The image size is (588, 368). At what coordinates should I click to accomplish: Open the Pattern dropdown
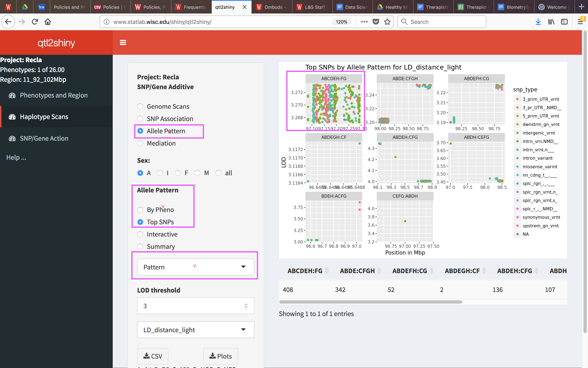tap(196, 267)
